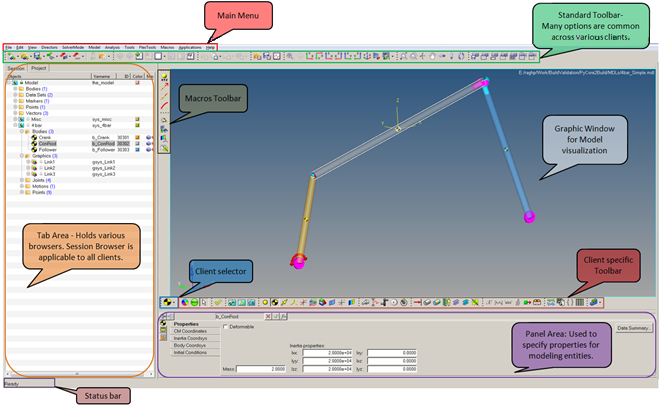The image size is (660, 407).
Task: Expand the Bodies (1) folder
Action: (15, 89)
